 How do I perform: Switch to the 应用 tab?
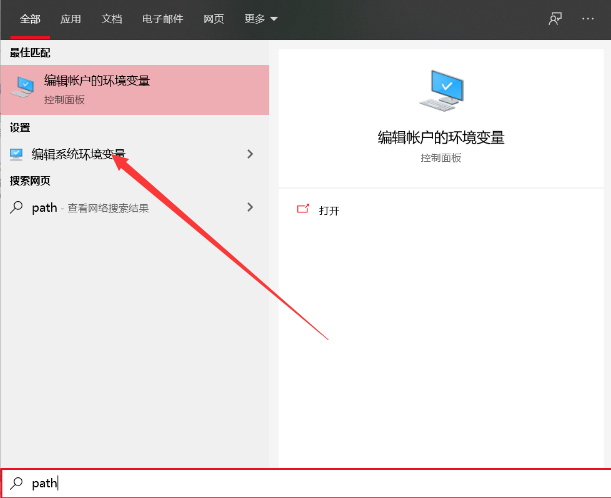point(71,19)
